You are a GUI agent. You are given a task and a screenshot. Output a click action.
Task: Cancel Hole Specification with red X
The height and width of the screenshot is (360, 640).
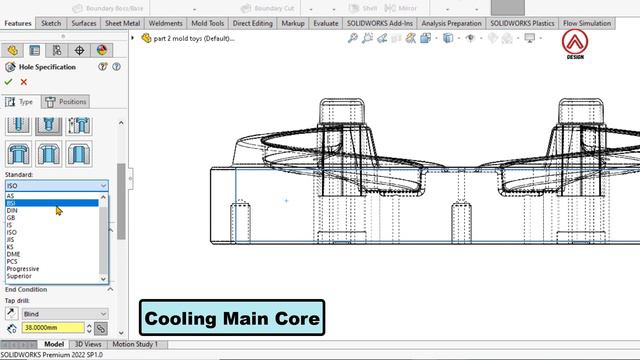pos(24,82)
